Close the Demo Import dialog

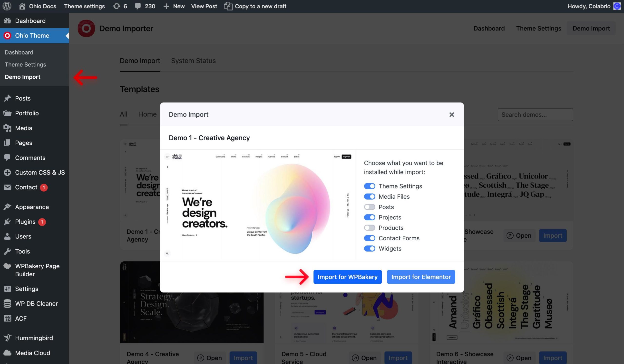[x=451, y=115]
